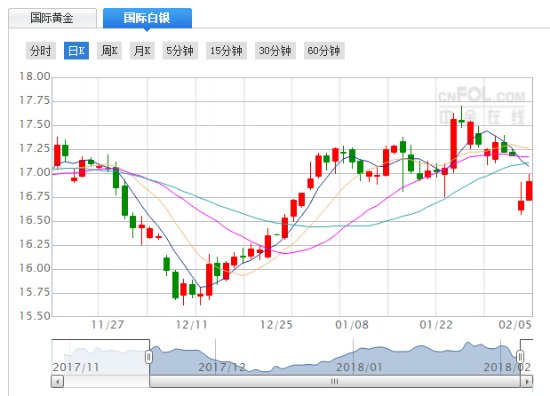Select the 日K daily candlestick view
The width and height of the screenshot is (550, 396).
pyautogui.click(x=76, y=51)
